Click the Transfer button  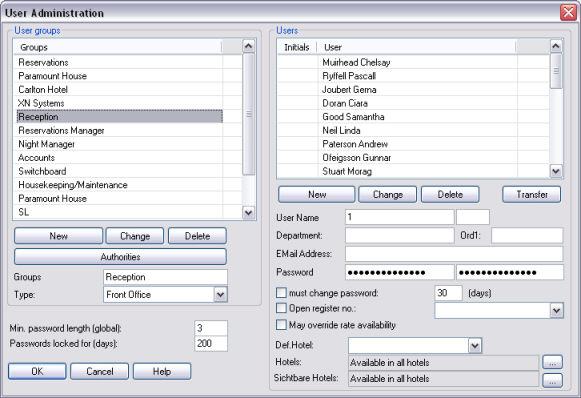(x=532, y=195)
